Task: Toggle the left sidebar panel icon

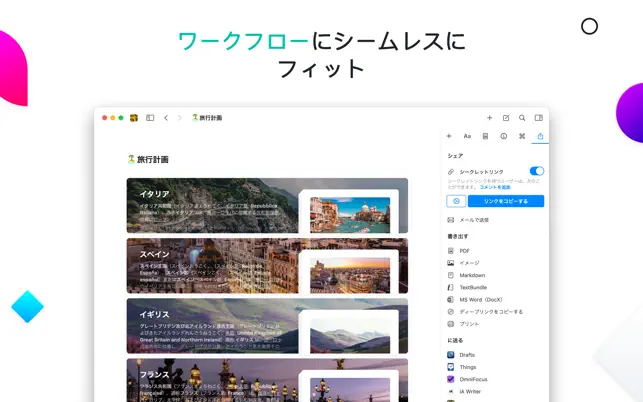Action: [x=150, y=118]
